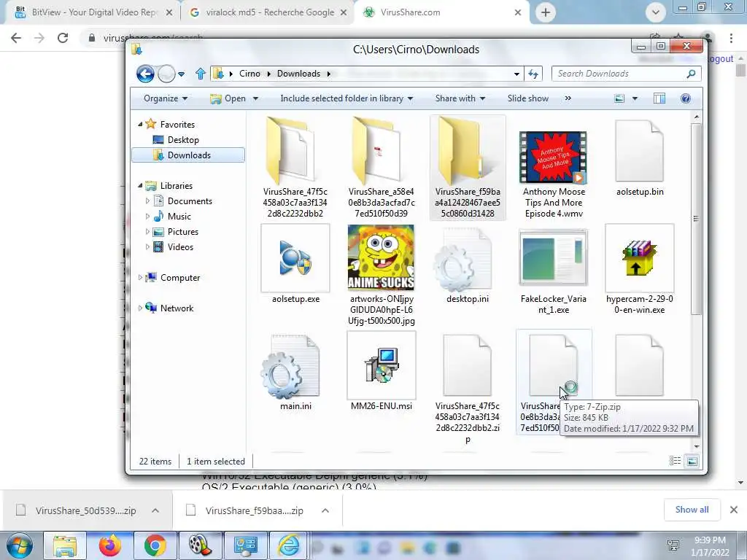
Task: Select the hypercam-2-29-00-en-win.exe icon
Action: (x=639, y=258)
